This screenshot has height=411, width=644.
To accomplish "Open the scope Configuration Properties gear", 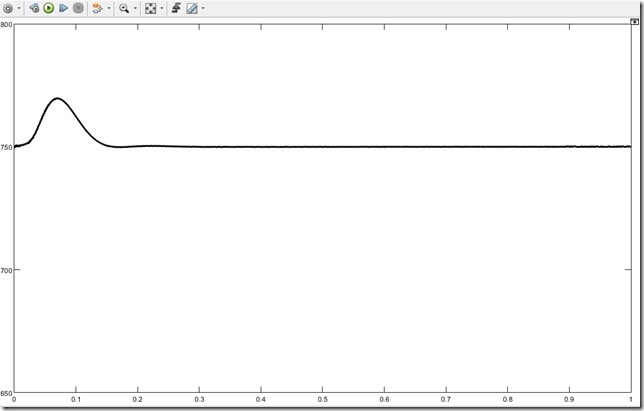I will pos(8,8).
